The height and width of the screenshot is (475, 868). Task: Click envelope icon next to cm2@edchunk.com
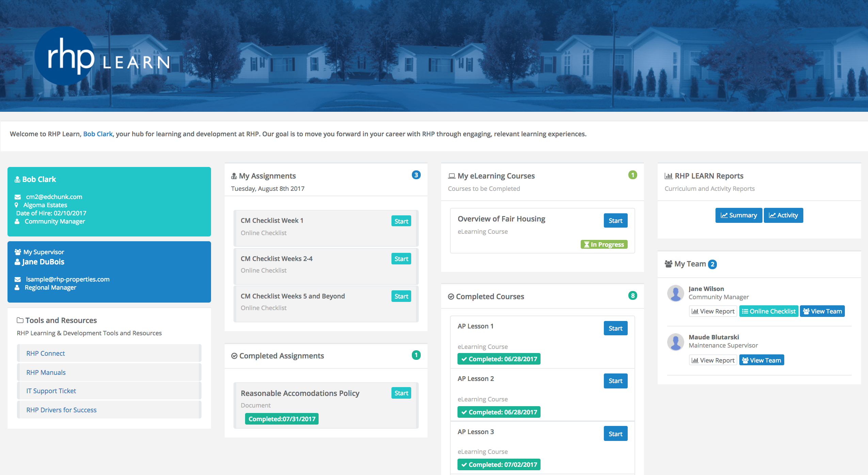[x=18, y=197]
